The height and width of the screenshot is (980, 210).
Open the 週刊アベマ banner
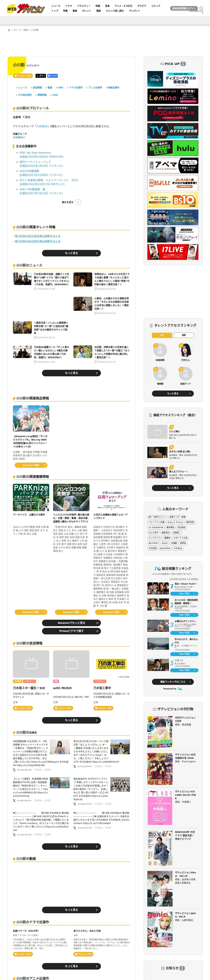pos(173,165)
